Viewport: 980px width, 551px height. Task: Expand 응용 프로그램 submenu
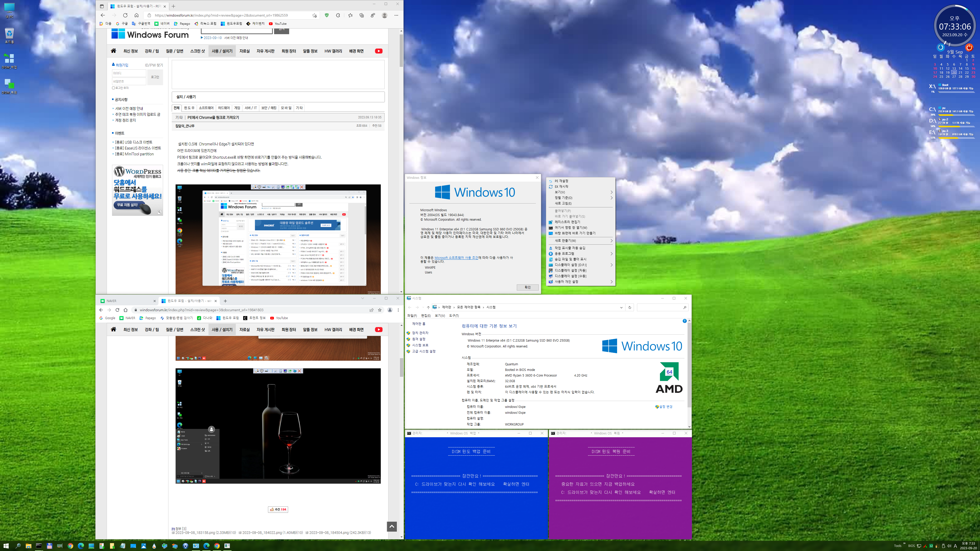click(x=581, y=254)
